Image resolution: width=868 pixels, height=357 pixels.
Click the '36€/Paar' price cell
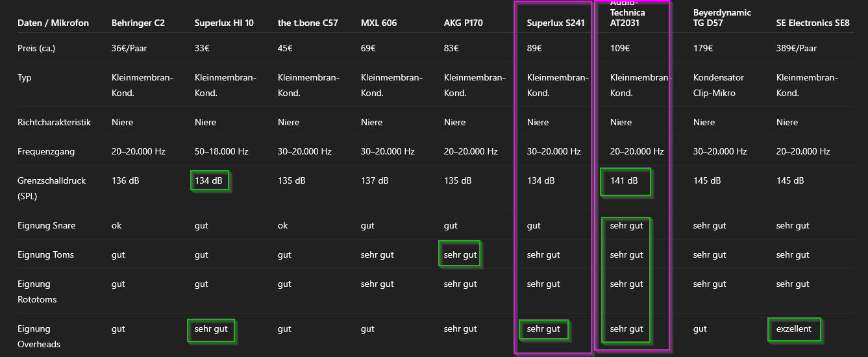130,48
